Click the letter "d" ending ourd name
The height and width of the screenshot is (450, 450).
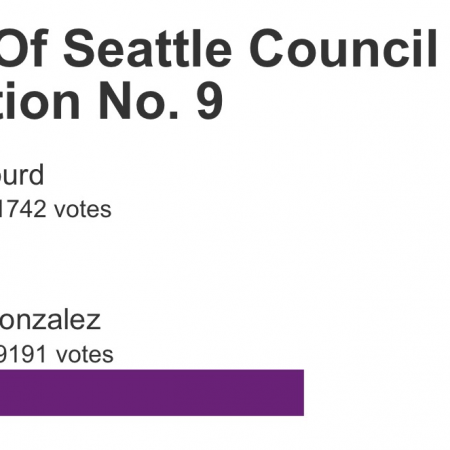36,174
